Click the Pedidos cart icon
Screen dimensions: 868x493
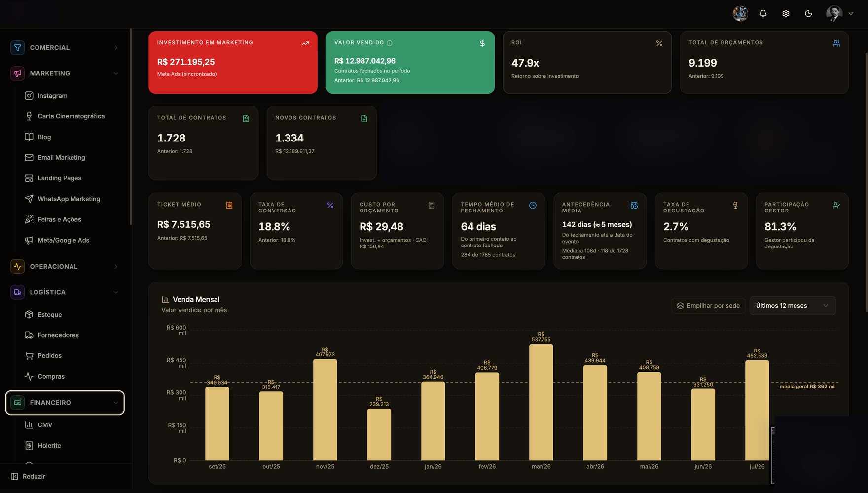point(29,356)
